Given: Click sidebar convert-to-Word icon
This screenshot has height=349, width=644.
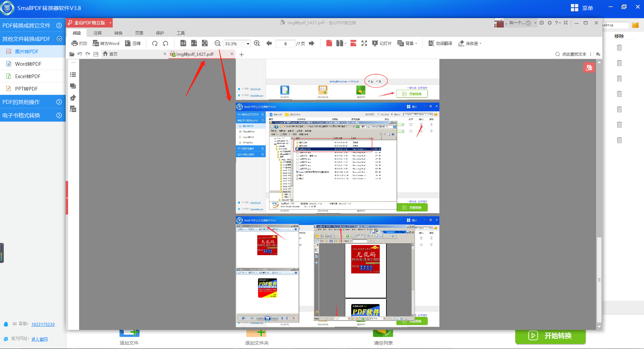Looking at the screenshot, I should 73,109.
